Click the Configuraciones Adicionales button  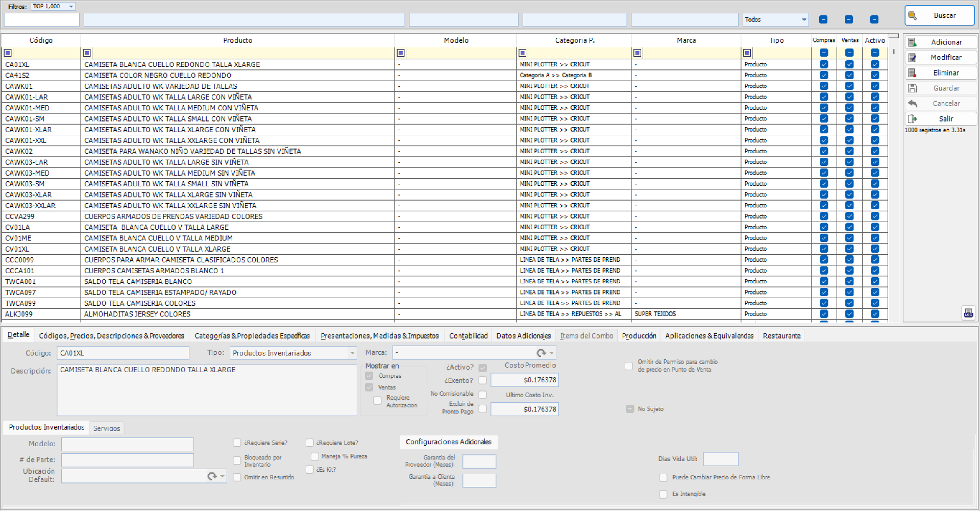[448, 442]
